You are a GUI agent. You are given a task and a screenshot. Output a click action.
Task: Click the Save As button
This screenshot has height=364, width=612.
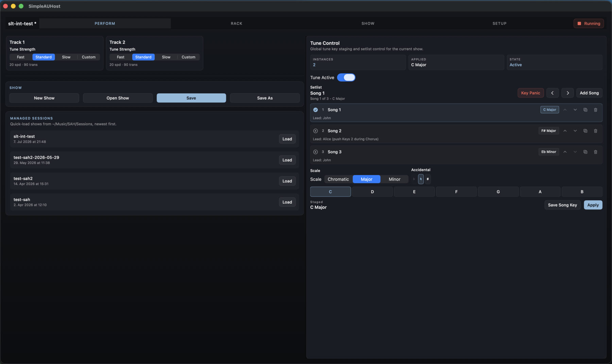tap(265, 98)
